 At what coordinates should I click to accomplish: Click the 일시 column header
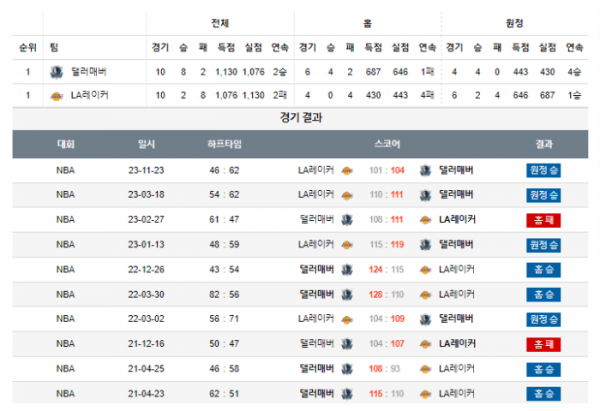coord(146,144)
